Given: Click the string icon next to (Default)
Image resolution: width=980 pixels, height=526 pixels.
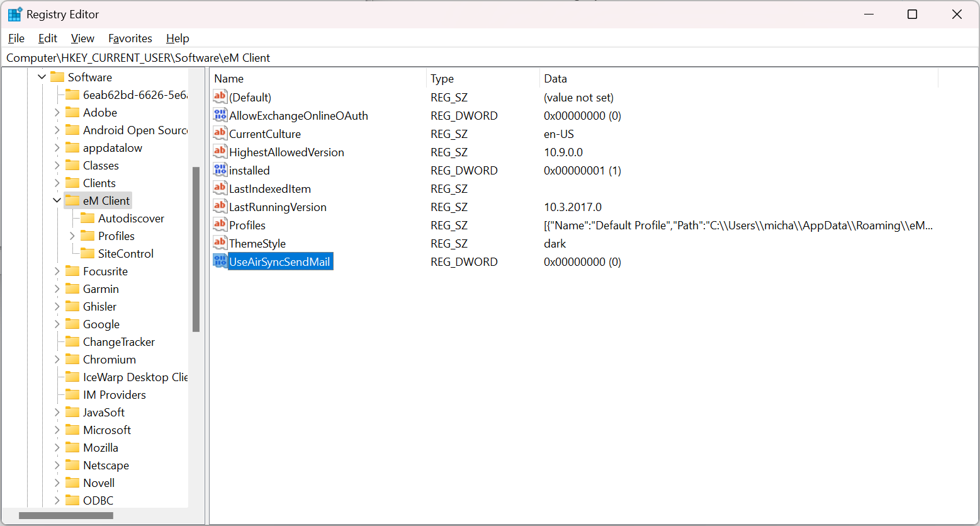Looking at the screenshot, I should point(220,96).
